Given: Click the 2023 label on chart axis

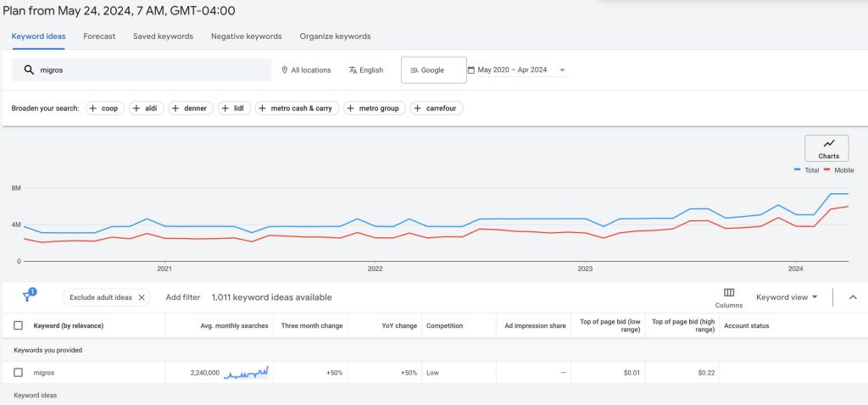Looking at the screenshot, I should coord(585,269).
